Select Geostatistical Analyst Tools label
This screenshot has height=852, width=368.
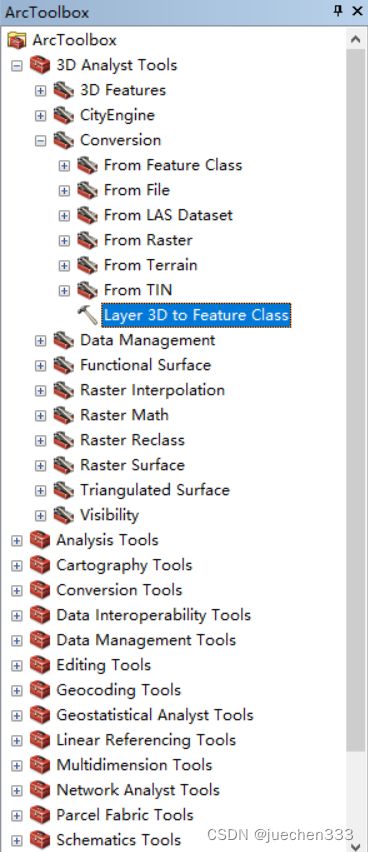pos(155,715)
